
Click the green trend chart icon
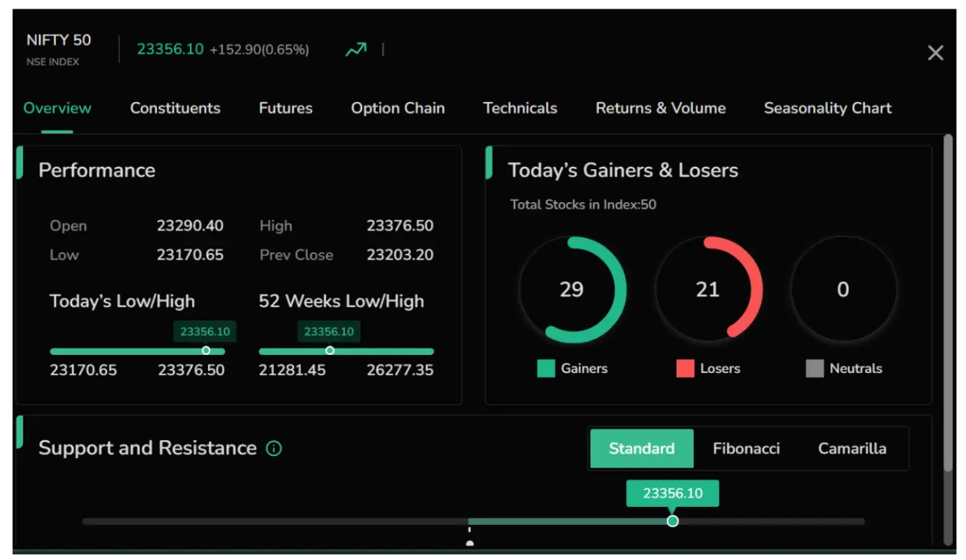point(356,49)
